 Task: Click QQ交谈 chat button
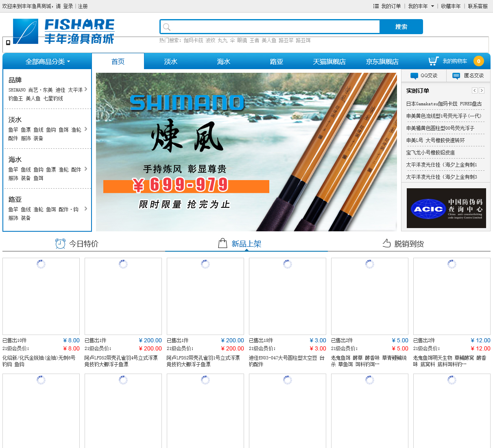(x=424, y=76)
